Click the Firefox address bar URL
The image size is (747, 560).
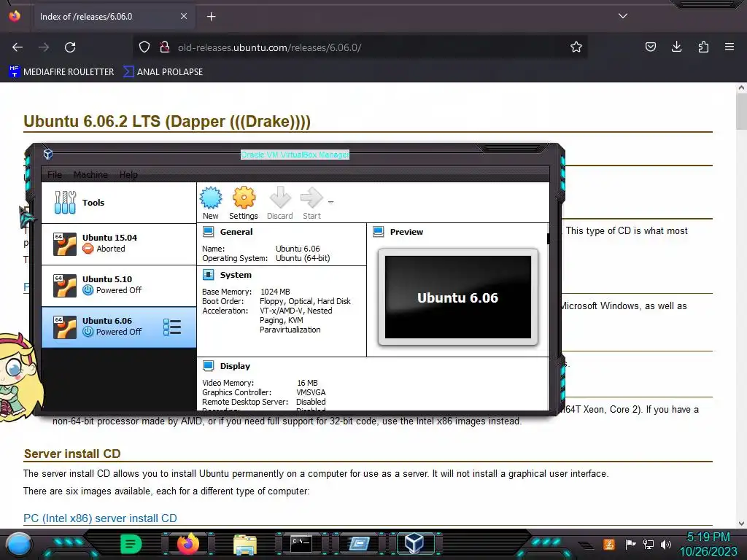click(270, 47)
